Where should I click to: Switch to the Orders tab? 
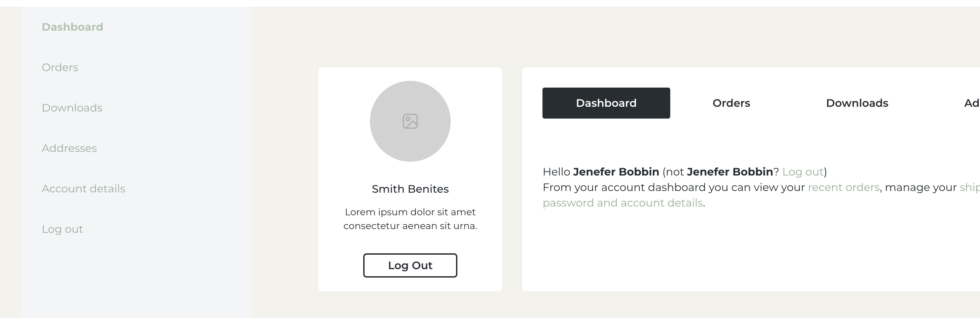[x=731, y=103]
